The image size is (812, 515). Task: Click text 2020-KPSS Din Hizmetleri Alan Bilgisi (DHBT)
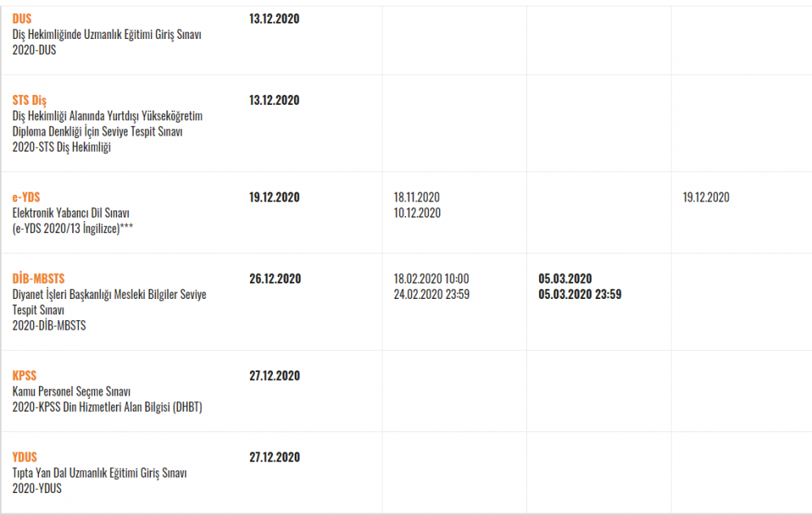[107, 407]
